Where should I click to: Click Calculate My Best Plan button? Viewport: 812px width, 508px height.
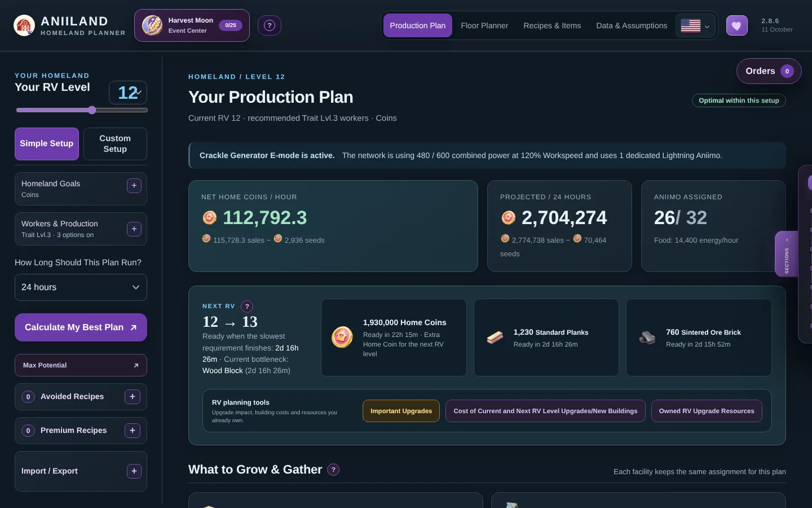(x=81, y=327)
